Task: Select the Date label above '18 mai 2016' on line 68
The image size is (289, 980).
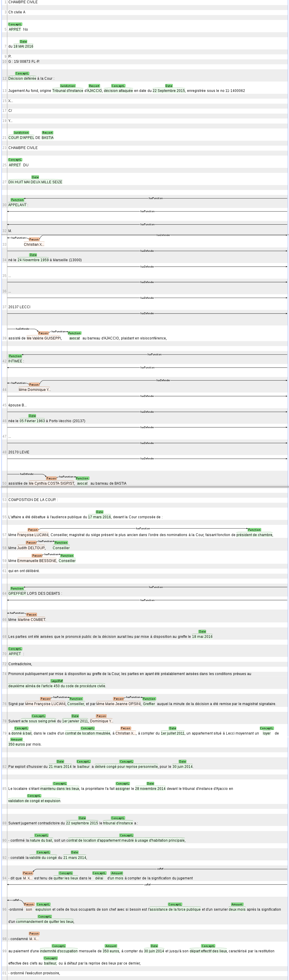Action: 202,632
